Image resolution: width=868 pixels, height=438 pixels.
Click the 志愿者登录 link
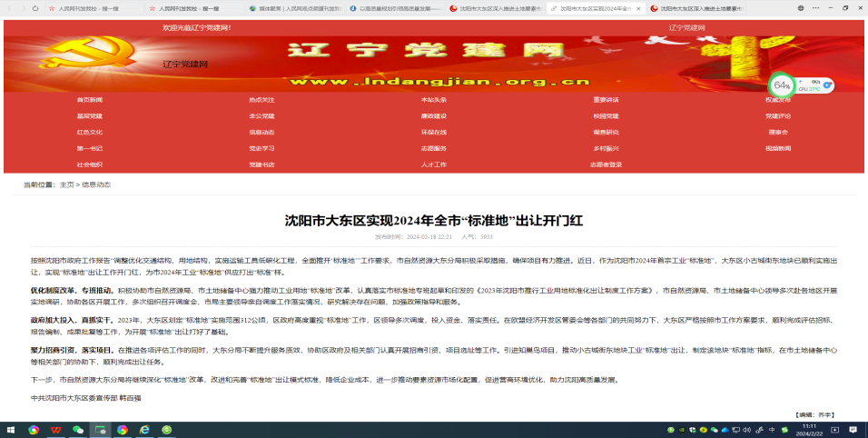pos(606,164)
